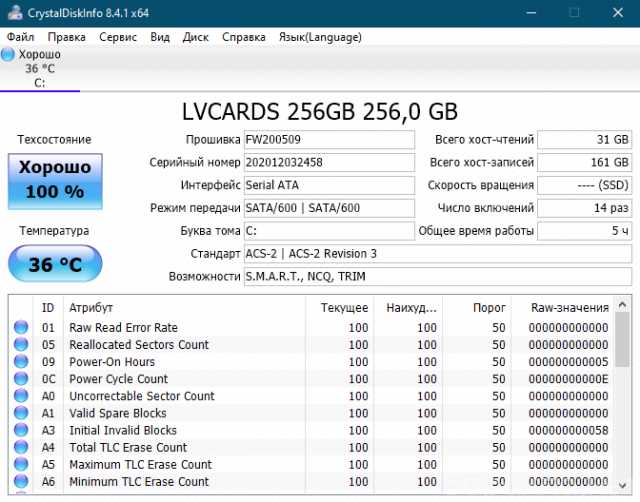Click the Наихуд... column header
Viewport: 640px width, 502px height.
click(408, 308)
